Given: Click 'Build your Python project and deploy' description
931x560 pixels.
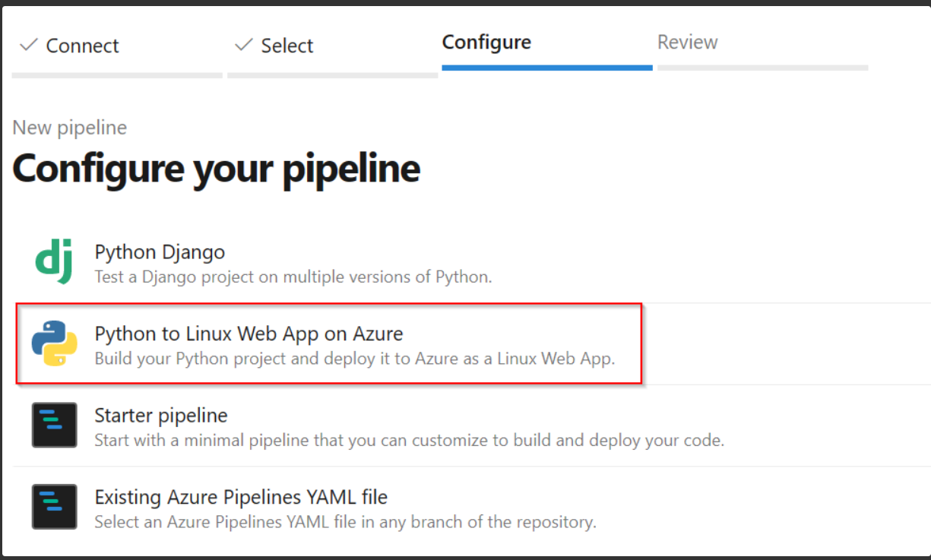Looking at the screenshot, I should 355,358.
